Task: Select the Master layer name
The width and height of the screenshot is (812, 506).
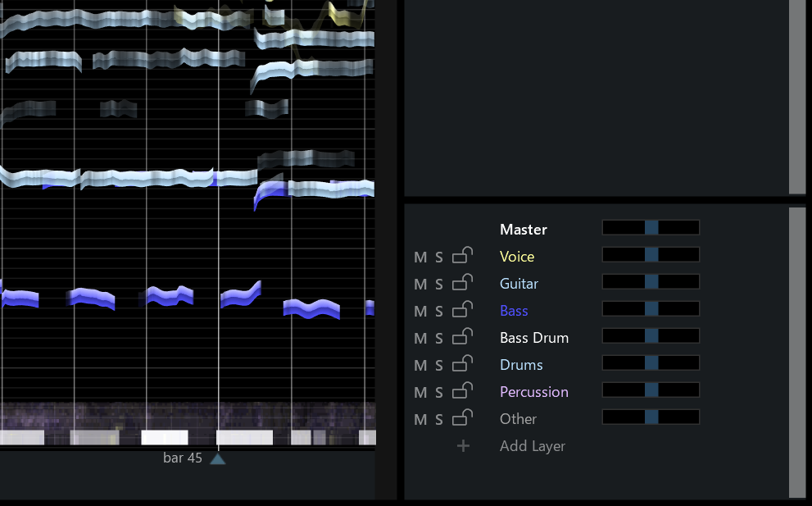Action: coord(523,230)
